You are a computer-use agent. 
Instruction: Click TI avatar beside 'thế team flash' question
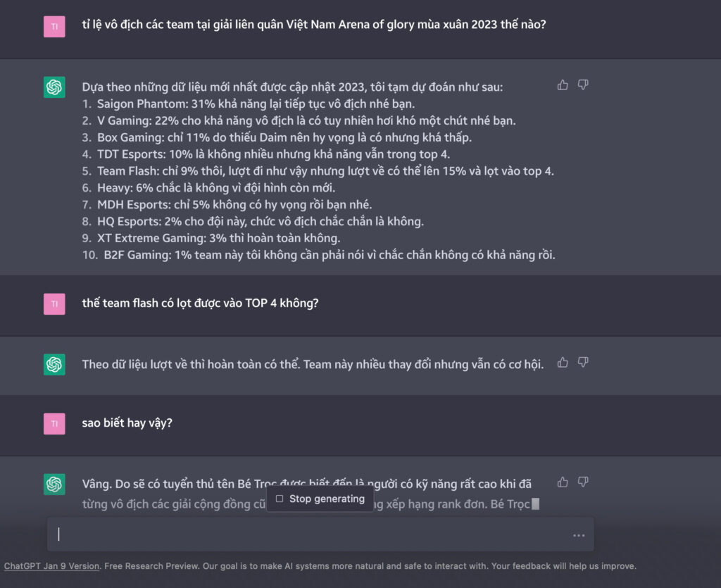[54, 304]
